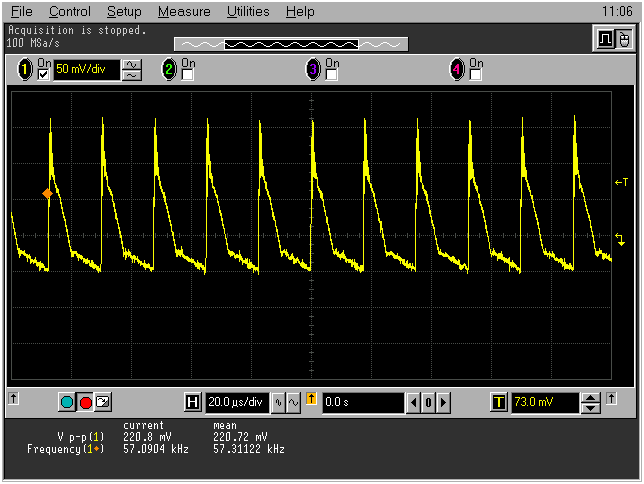
Task: Enable channel 2 On checkbox
Action: tap(187, 75)
